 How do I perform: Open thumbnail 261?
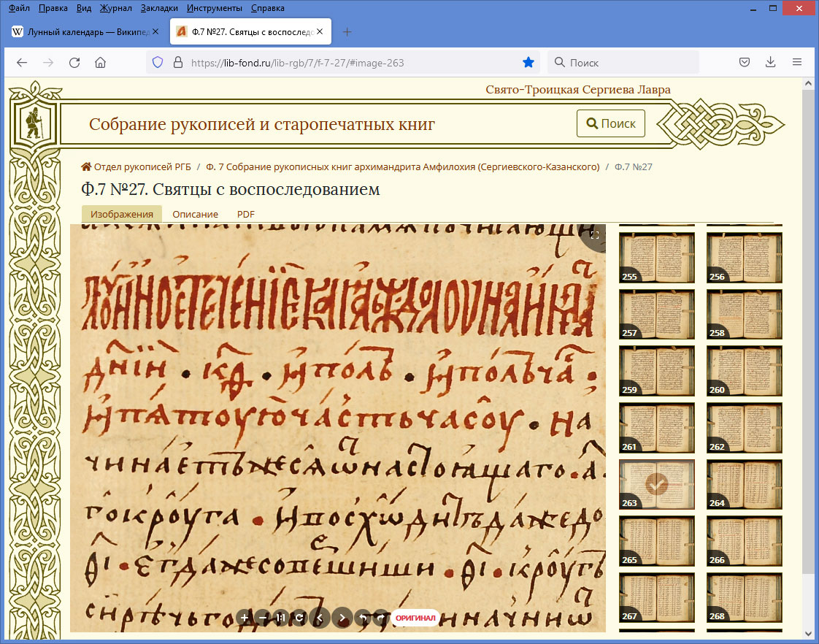(656, 428)
